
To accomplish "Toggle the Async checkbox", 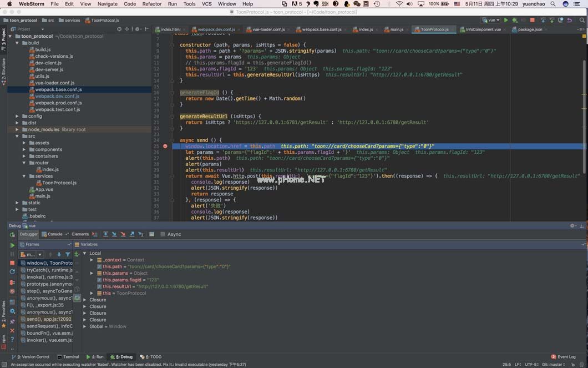I will tap(163, 234).
